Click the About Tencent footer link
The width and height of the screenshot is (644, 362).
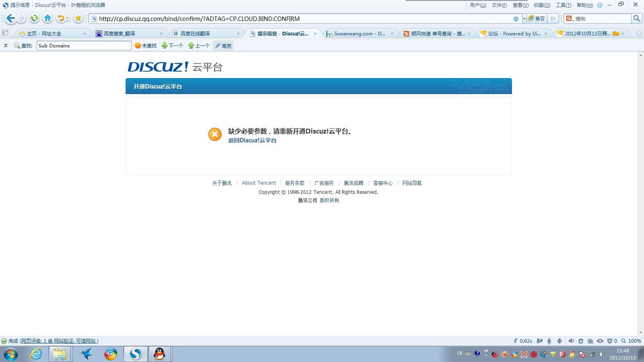(259, 183)
